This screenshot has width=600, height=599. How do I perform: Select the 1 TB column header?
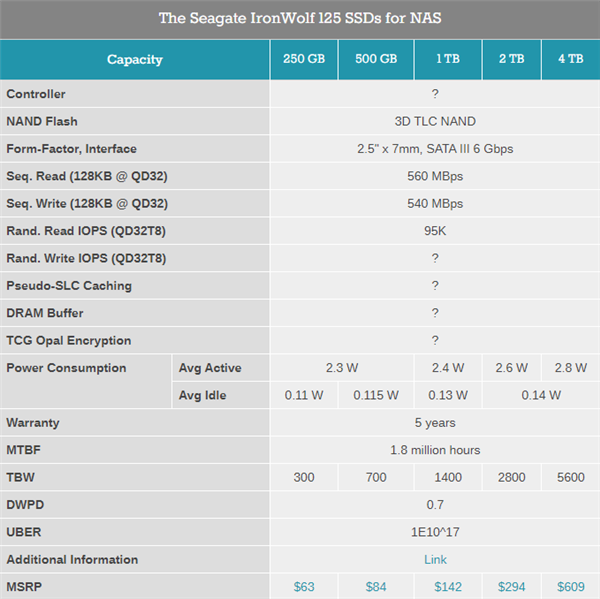click(447, 59)
